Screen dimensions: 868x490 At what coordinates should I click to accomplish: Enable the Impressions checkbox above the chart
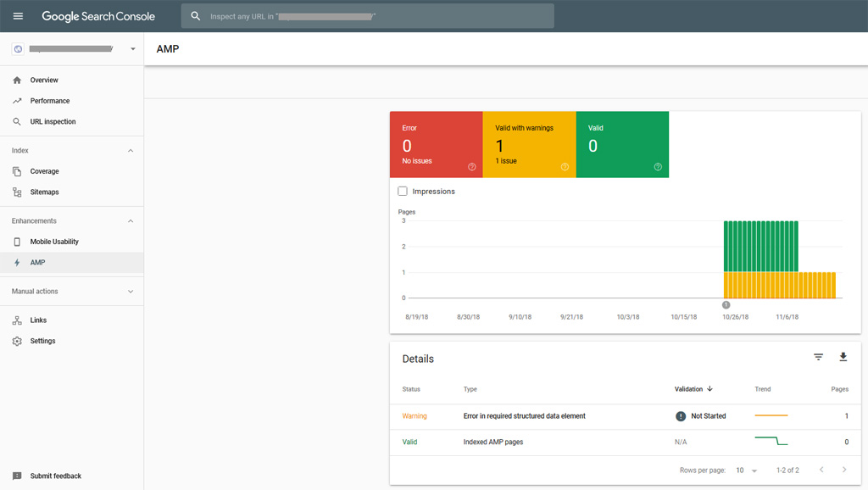pyautogui.click(x=403, y=191)
